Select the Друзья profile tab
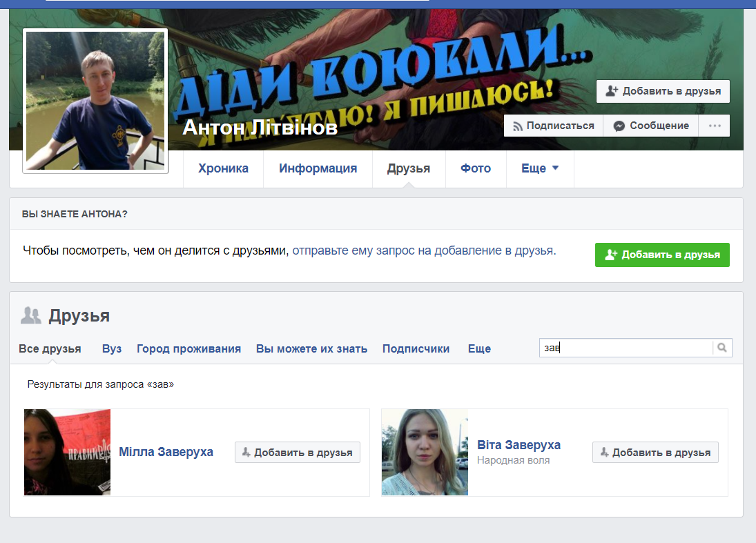Screen dimensions: 756x543 pyautogui.click(x=408, y=168)
